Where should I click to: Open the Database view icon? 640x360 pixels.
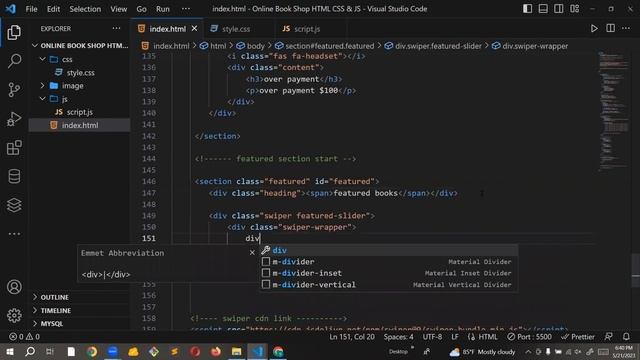tap(14, 176)
